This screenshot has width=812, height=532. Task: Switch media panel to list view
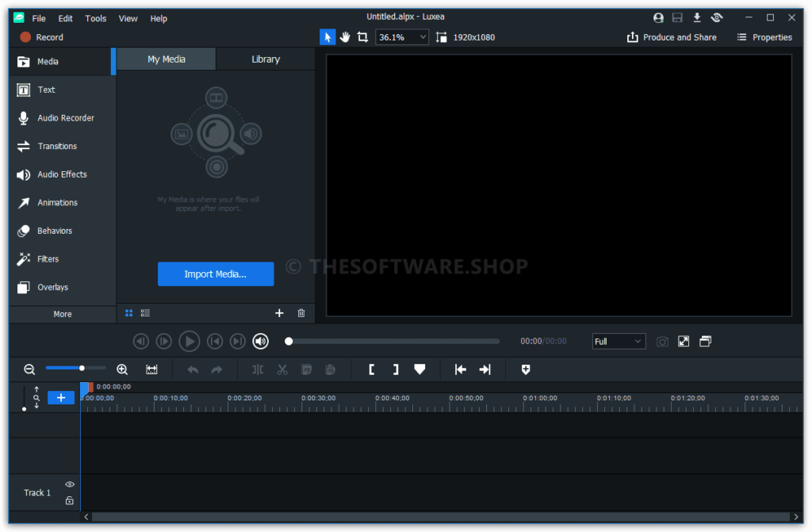click(x=146, y=313)
